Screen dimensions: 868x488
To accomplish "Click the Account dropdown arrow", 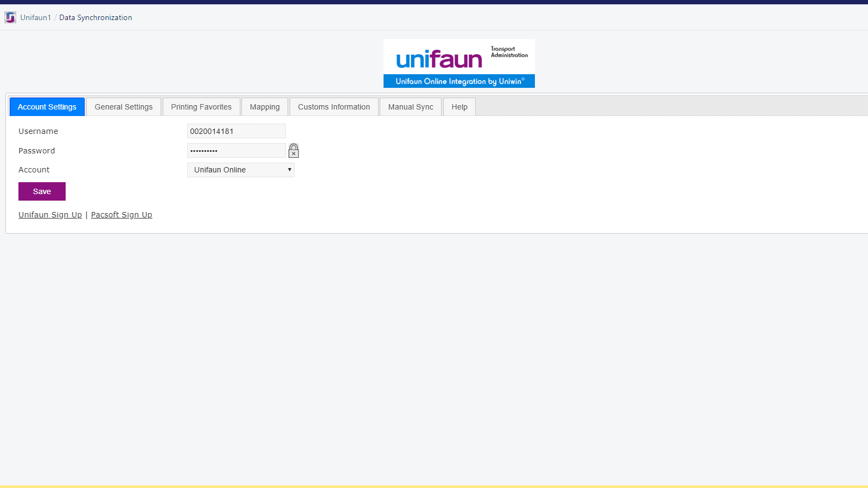I will (x=289, y=170).
